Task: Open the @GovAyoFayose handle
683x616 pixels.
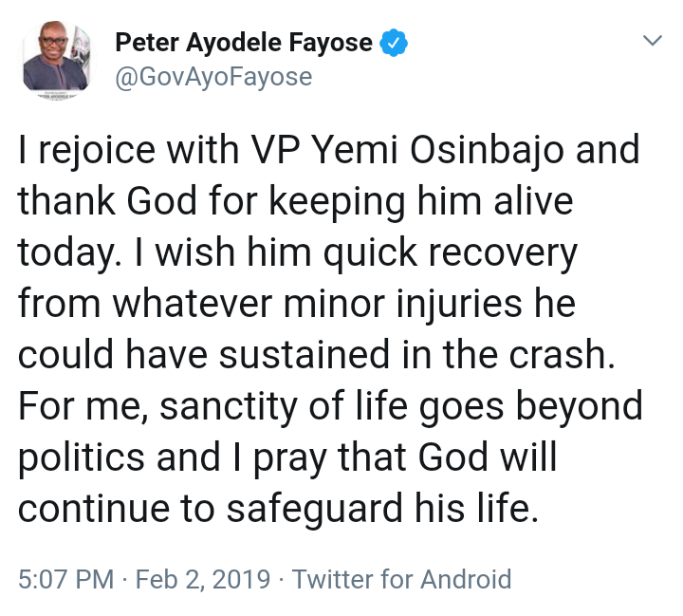Action: pos(212,76)
